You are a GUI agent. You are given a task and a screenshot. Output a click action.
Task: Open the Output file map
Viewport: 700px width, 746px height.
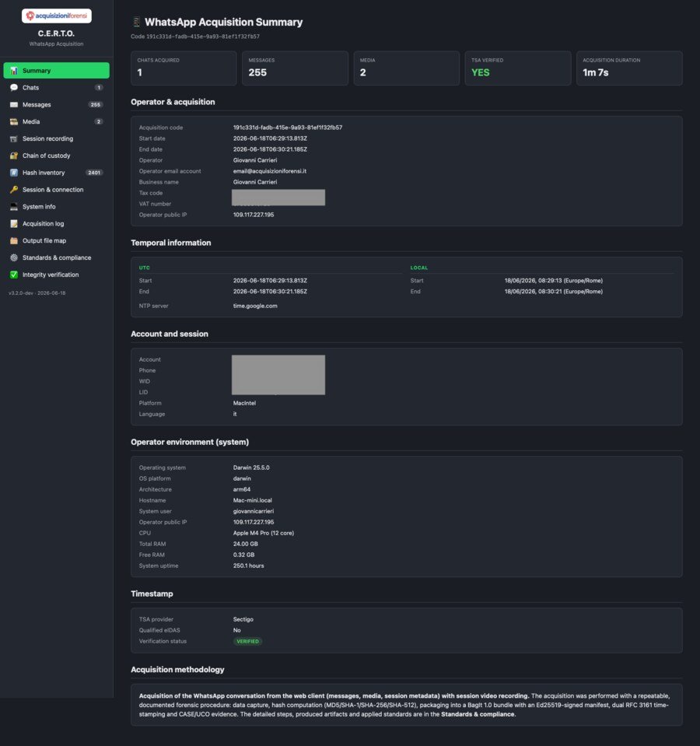(x=56, y=240)
